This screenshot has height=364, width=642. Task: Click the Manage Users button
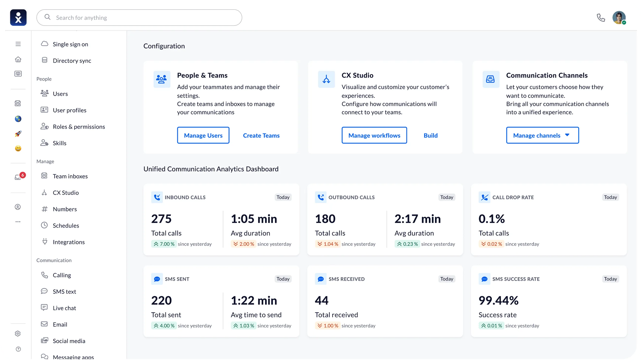pos(203,135)
